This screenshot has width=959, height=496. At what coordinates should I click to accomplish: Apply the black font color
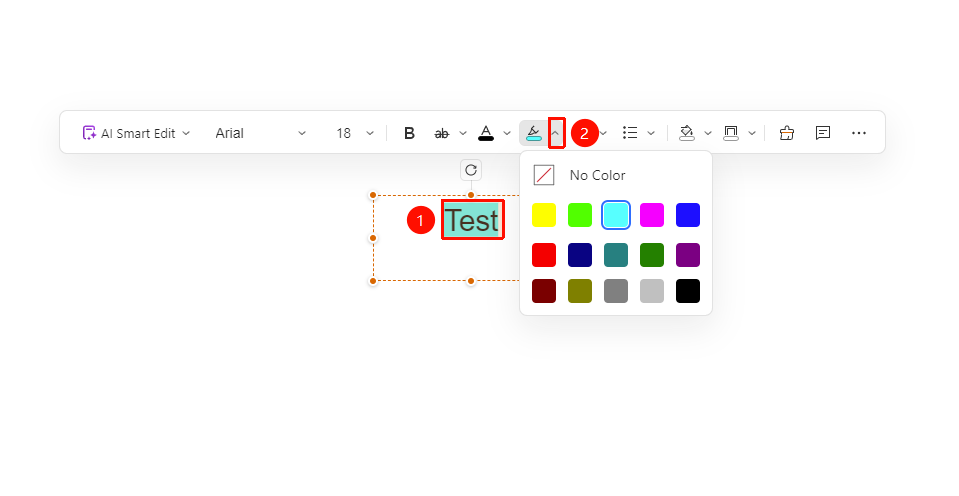[486, 133]
